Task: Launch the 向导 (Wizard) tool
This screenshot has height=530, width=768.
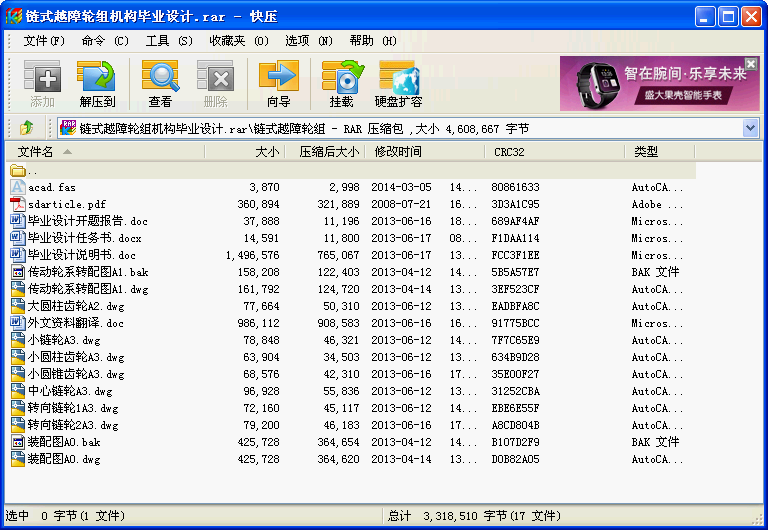Action: (278, 83)
